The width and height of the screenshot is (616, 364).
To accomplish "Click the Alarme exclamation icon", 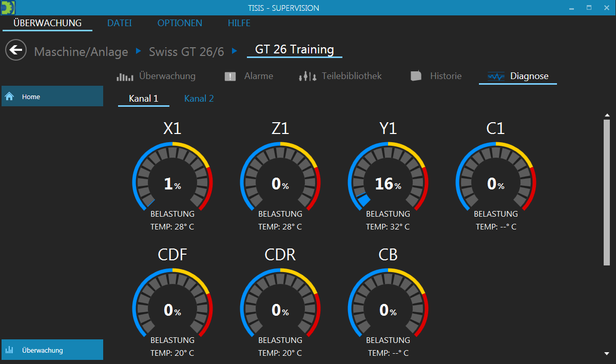I will 230,76.
